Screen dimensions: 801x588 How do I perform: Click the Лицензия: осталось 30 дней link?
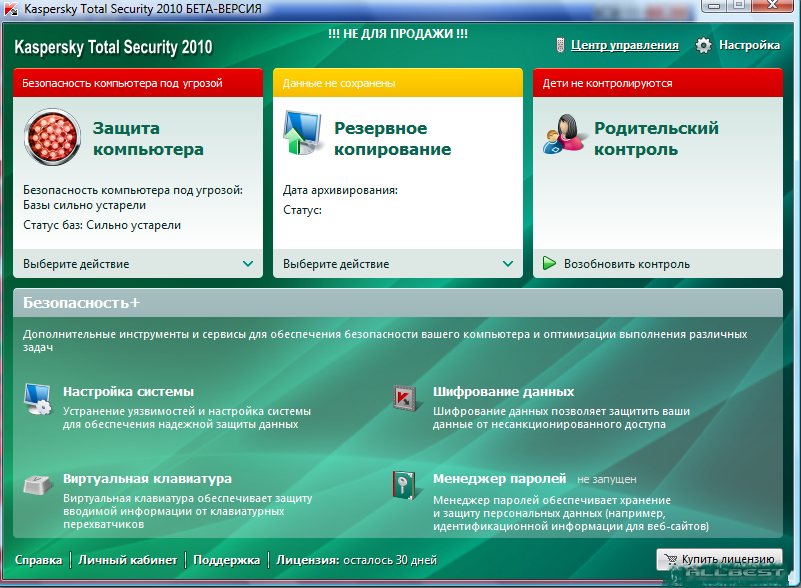[357, 560]
